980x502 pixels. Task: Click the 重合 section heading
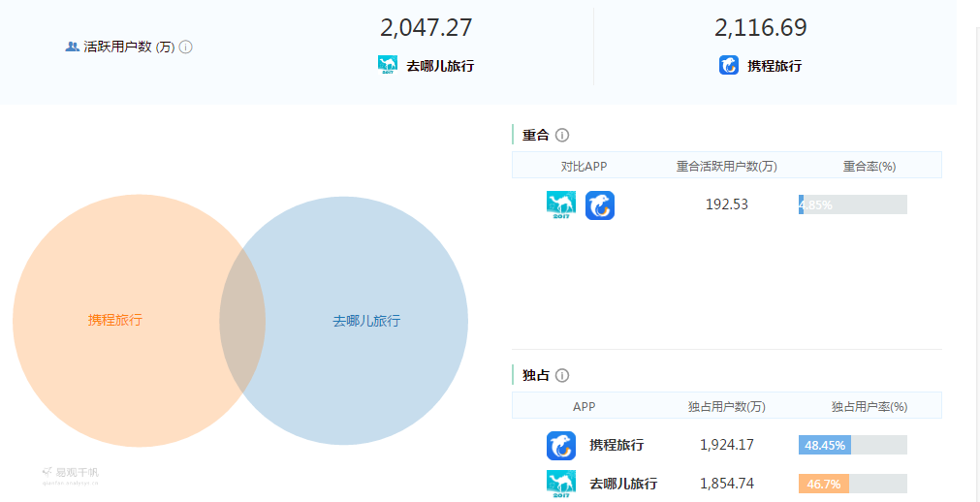pos(536,135)
